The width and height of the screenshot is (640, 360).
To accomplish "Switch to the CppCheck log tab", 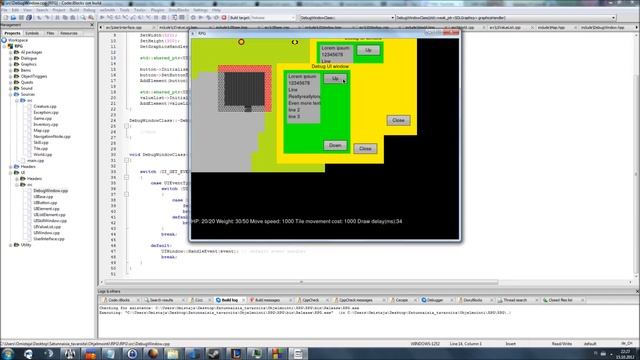I will point(311,300).
